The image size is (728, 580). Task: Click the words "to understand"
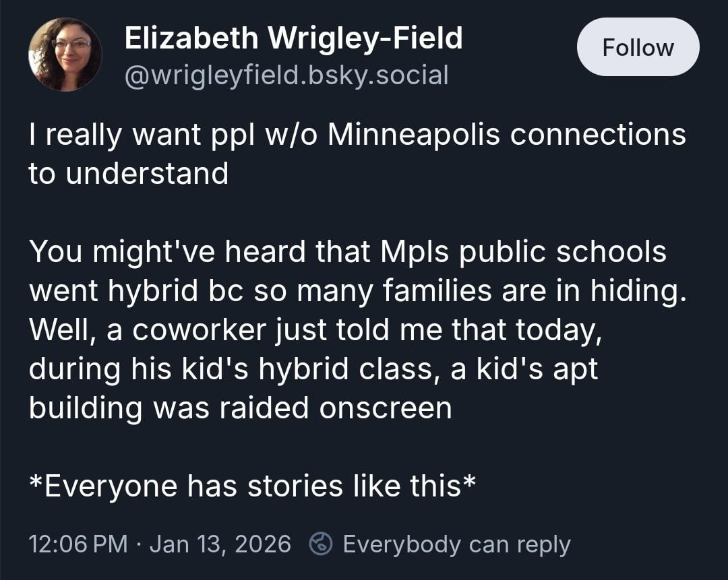tap(128, 173)
